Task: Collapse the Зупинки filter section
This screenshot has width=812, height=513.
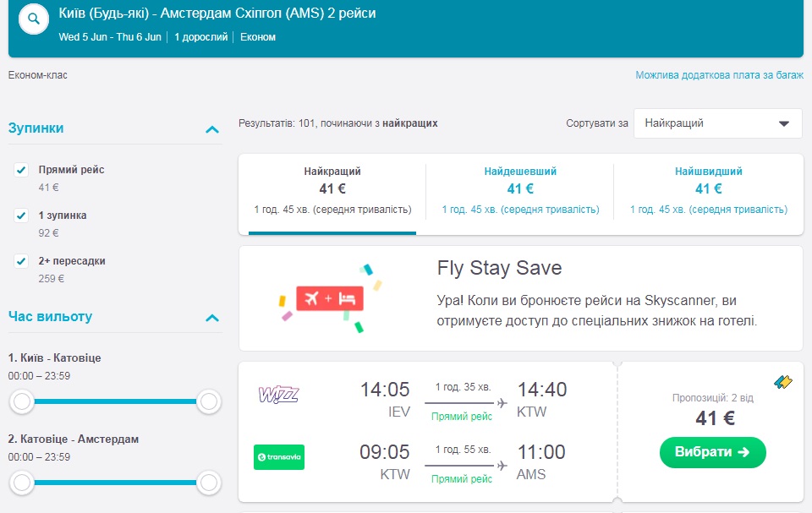Action: [212, 129]
